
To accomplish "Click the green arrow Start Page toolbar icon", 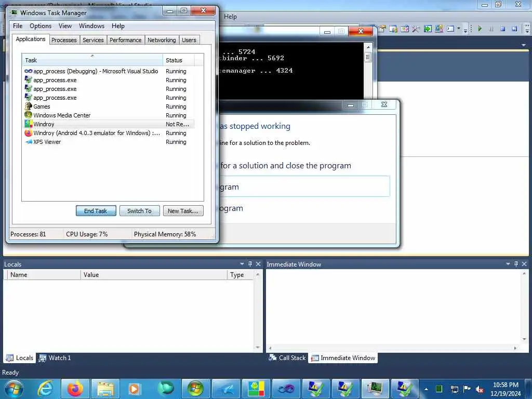I will pyautogui.click(x=428, y=29).
